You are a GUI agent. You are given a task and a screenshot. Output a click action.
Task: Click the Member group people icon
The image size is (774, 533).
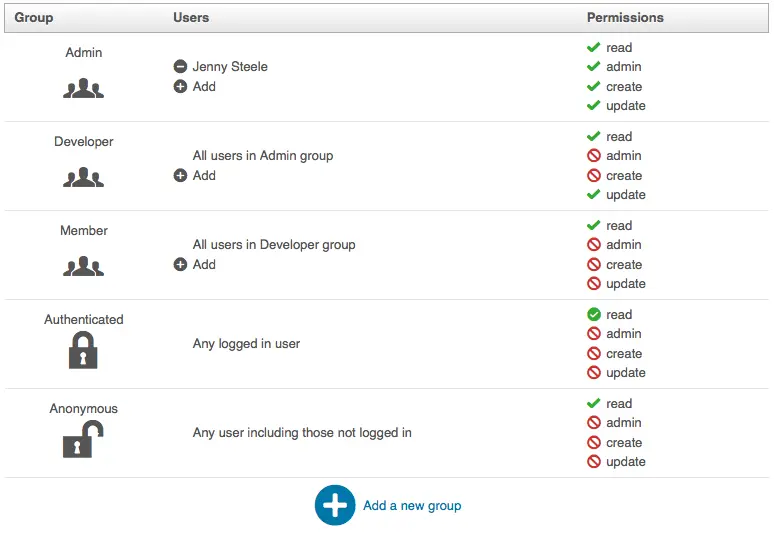[x=83, y=266]
